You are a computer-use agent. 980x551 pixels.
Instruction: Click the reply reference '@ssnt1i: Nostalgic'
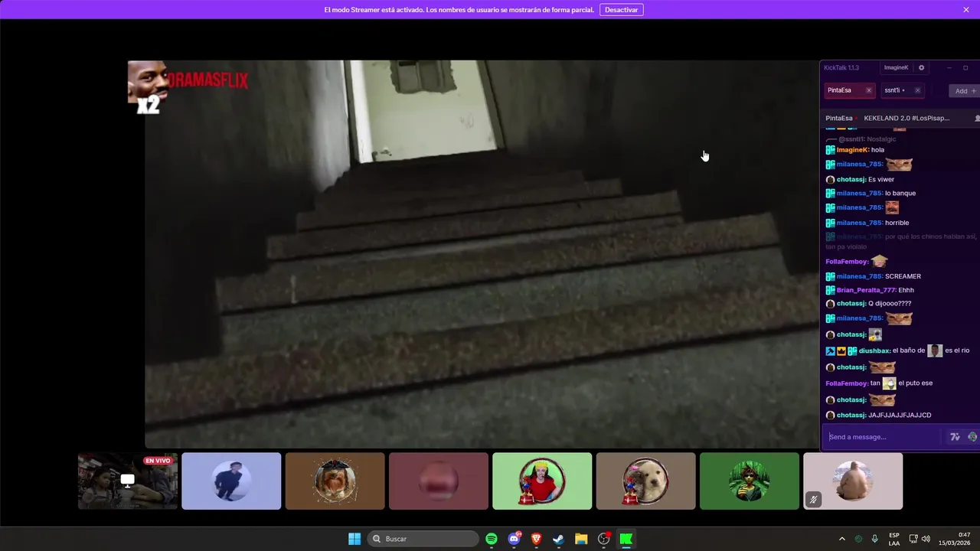pos(867,139)
